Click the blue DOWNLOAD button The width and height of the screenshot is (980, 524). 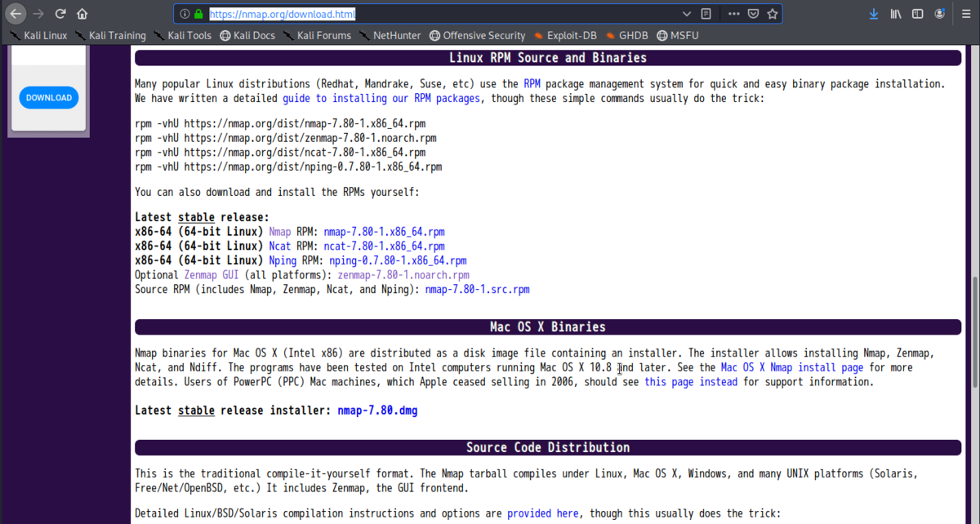coord(49,98)
